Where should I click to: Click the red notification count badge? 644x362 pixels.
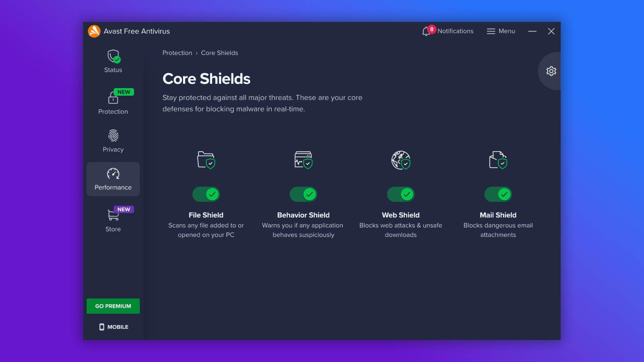click(x=432, y=29)
